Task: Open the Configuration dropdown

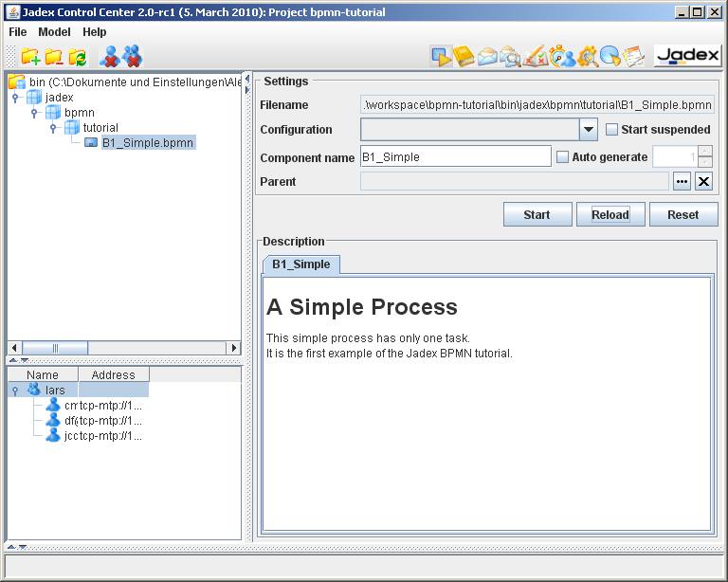Action: click(589, 130)
